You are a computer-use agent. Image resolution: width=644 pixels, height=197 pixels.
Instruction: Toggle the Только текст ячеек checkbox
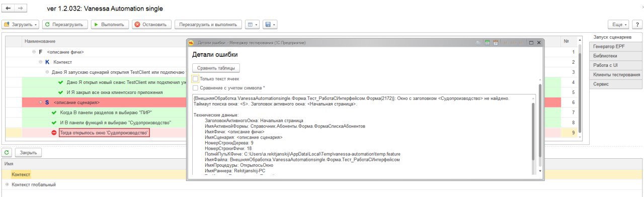[x=195, y=79]
